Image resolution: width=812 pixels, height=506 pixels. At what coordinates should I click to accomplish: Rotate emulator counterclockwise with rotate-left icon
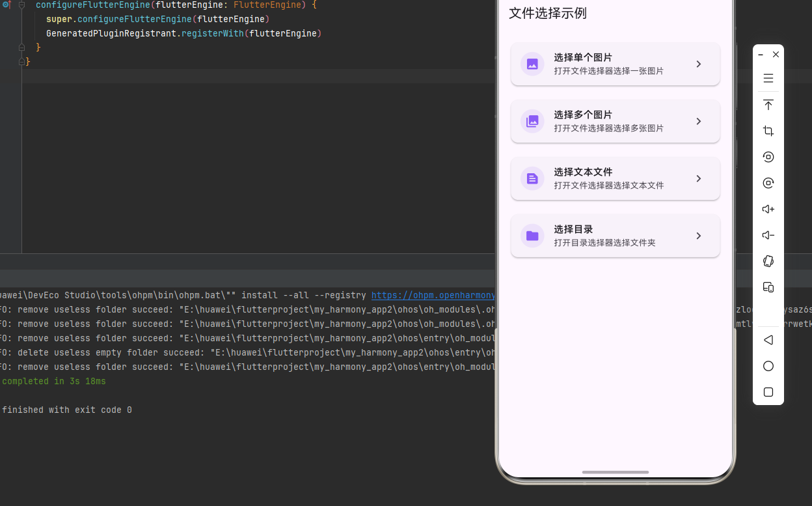768,157
